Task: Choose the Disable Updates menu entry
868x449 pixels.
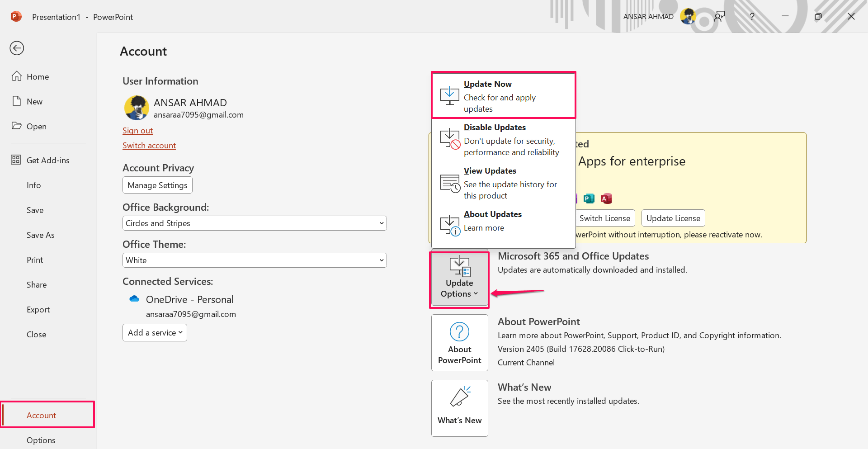Action: [x=504, y=139]
